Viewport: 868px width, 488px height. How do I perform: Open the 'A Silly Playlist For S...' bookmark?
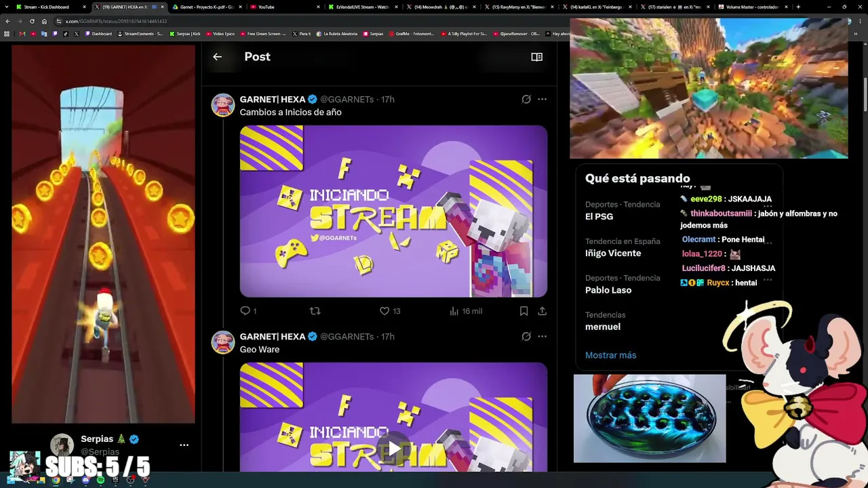(x=464, y=33)
